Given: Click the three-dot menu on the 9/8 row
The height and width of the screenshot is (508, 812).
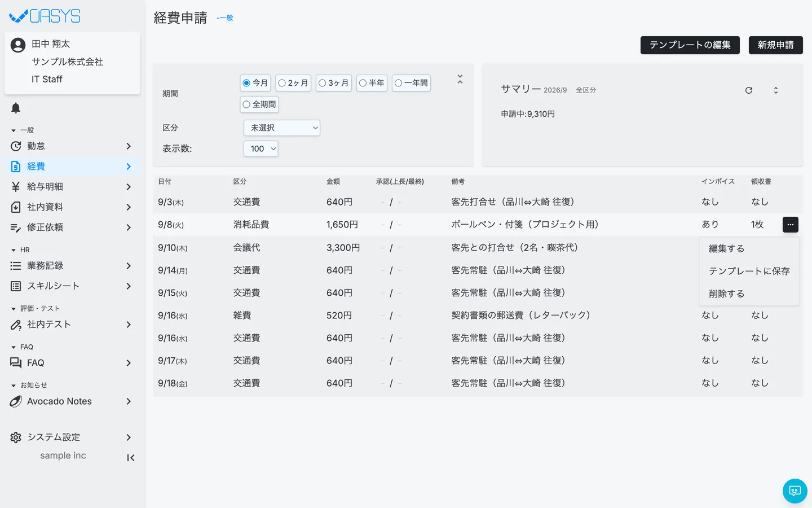Looking at the screenshot, I should [791, 225].
